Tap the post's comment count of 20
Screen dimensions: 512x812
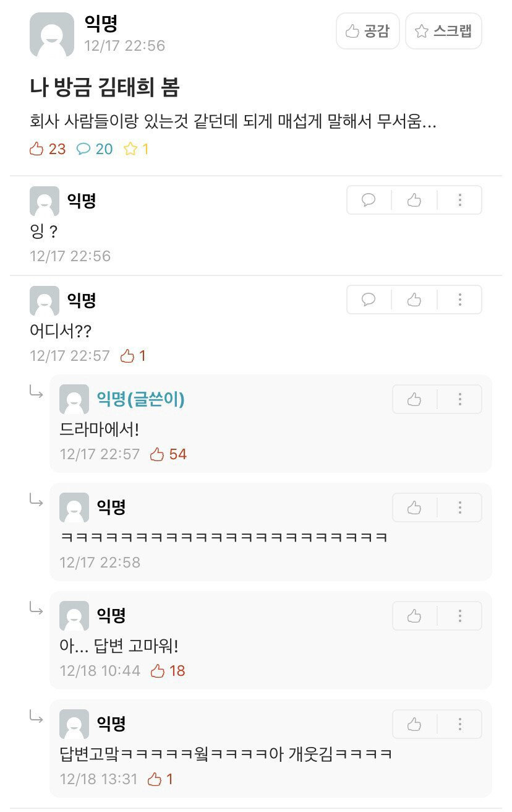pyautogui.click(x=95, y=149)
